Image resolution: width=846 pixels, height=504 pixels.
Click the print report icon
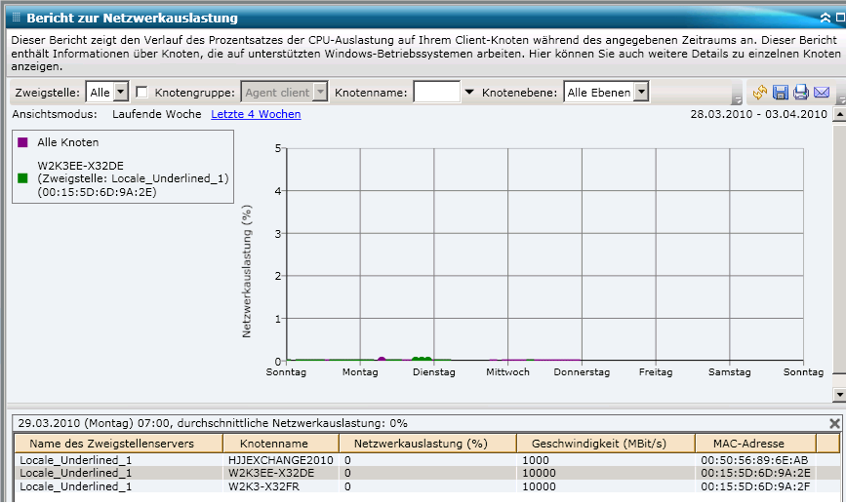[x=801, y=93]
